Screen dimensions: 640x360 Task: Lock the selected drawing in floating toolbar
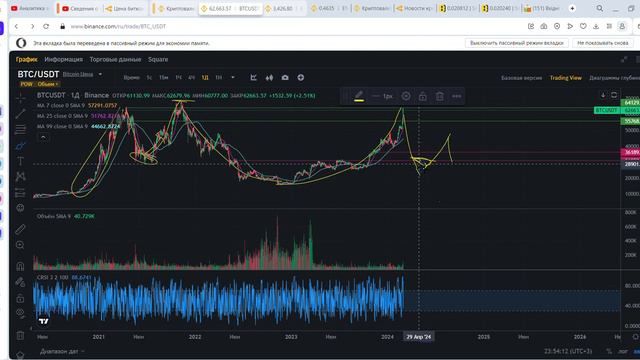click(x=422, y=96)
